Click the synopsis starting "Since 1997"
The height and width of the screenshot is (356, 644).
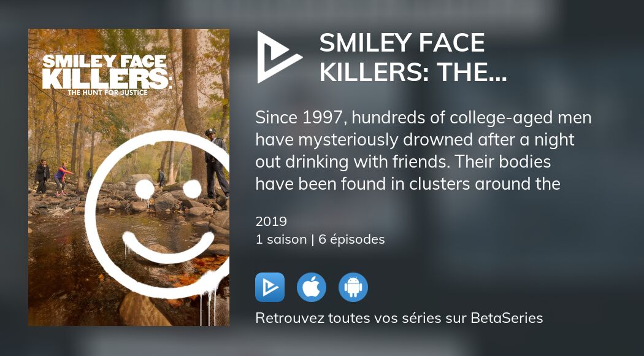(x=423, y=117)
